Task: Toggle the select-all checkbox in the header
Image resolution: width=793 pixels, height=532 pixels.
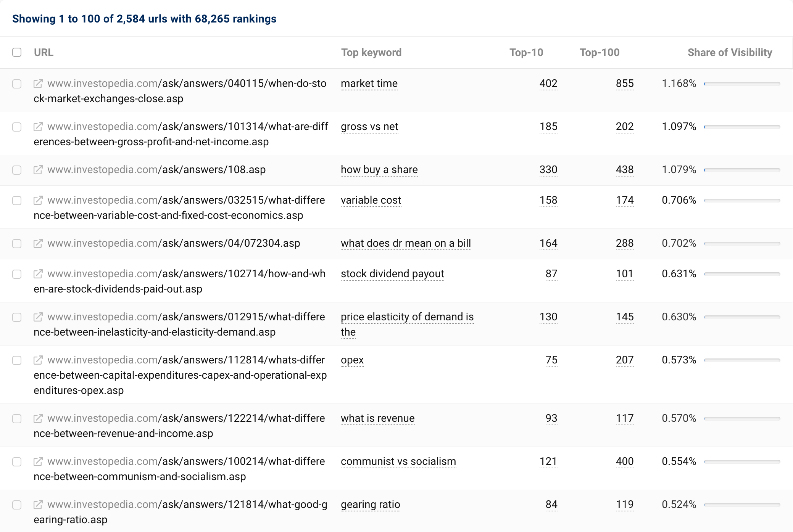Action: point(17,52)
